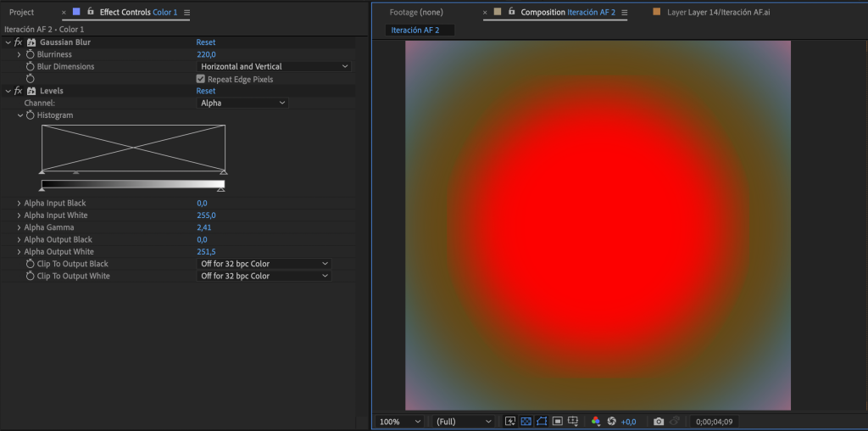Toggle the fx switch for Levels effect

point(19,91)
